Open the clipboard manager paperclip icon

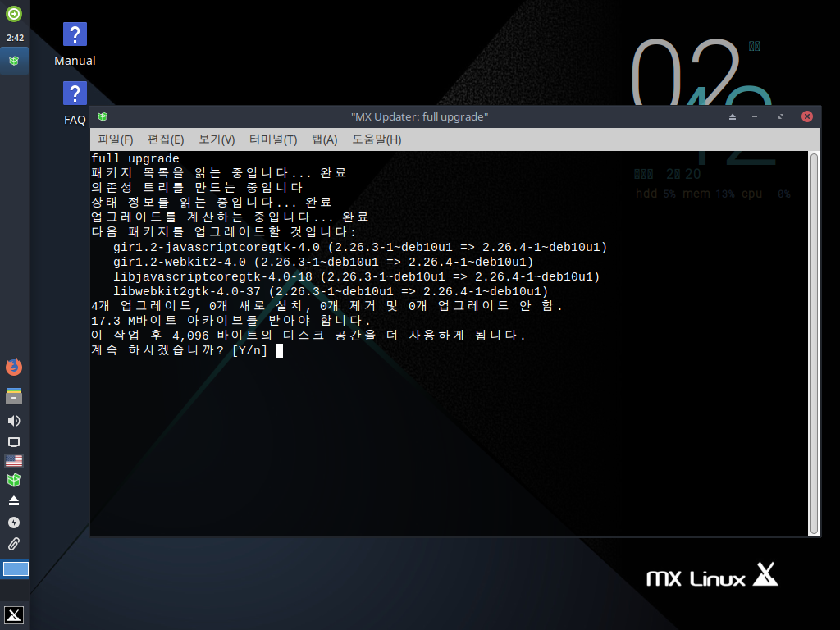[14, 545]
